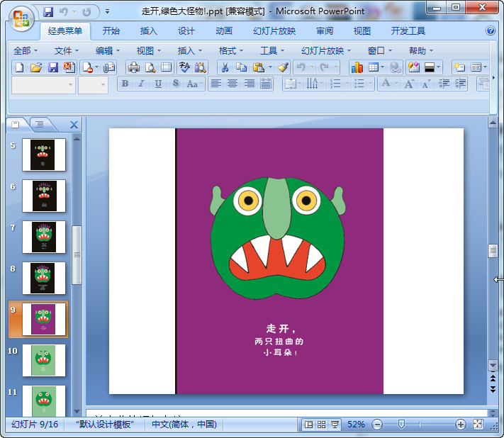The image size is (504, 438).
Task: Click the Cut scissors icon
Action: click(224, 67)
